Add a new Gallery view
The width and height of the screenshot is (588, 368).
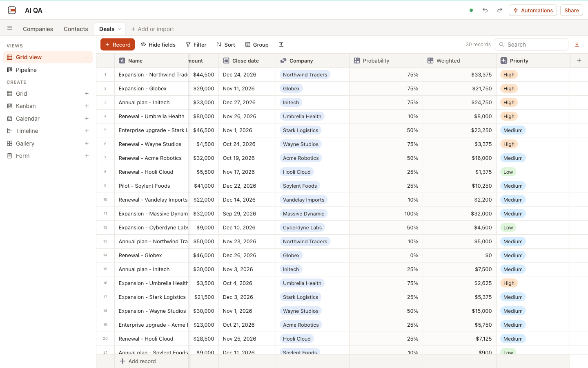87,144
